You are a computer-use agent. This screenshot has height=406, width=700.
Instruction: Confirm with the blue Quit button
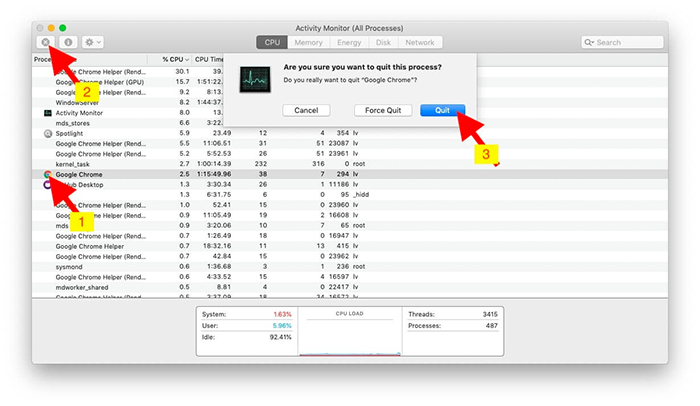[442, 110]
